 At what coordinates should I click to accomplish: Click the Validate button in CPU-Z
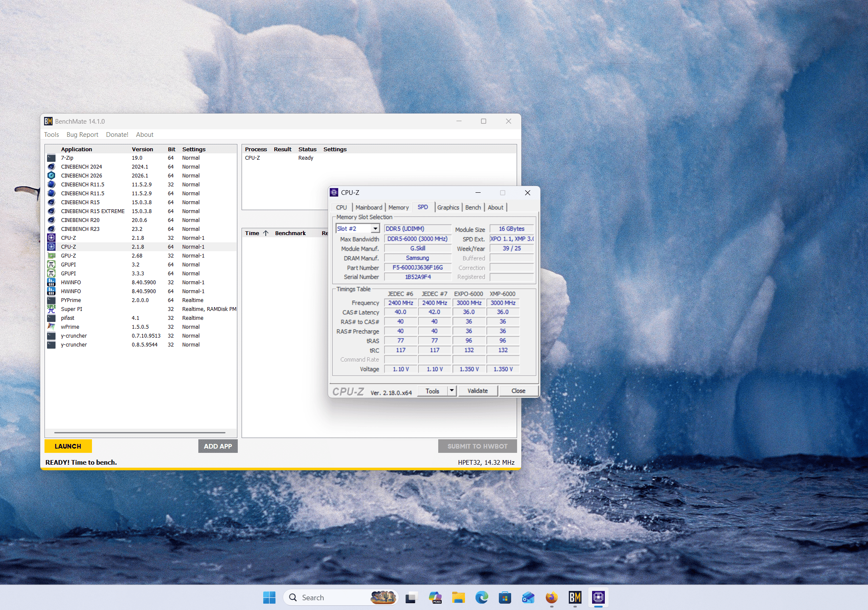[478, 391]
